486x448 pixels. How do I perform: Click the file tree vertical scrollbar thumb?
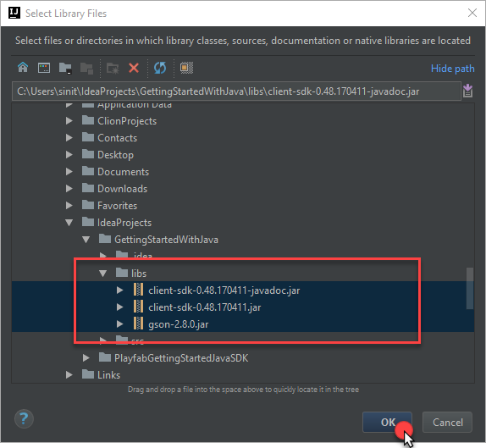(470, 288)
